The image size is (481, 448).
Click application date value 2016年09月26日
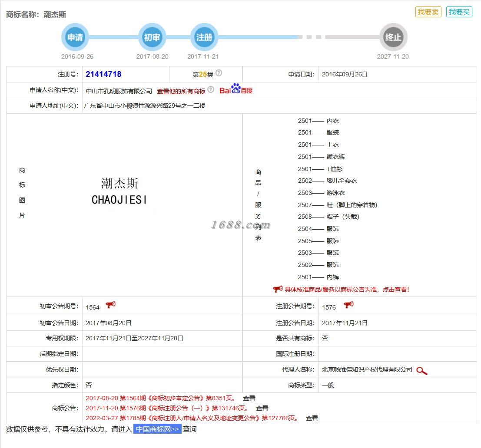point(345,75)
